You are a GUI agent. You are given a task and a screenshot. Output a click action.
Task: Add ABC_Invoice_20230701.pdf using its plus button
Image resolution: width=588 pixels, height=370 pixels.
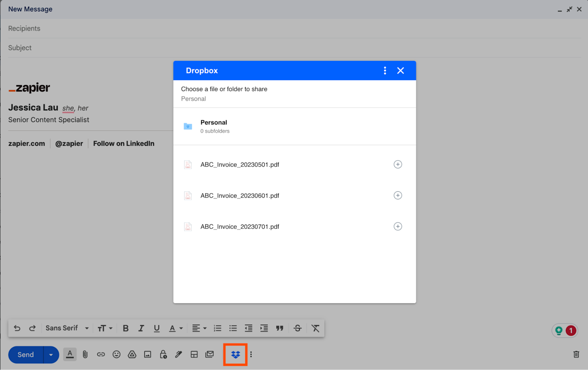pyautogui.click(x=398, y=227)
